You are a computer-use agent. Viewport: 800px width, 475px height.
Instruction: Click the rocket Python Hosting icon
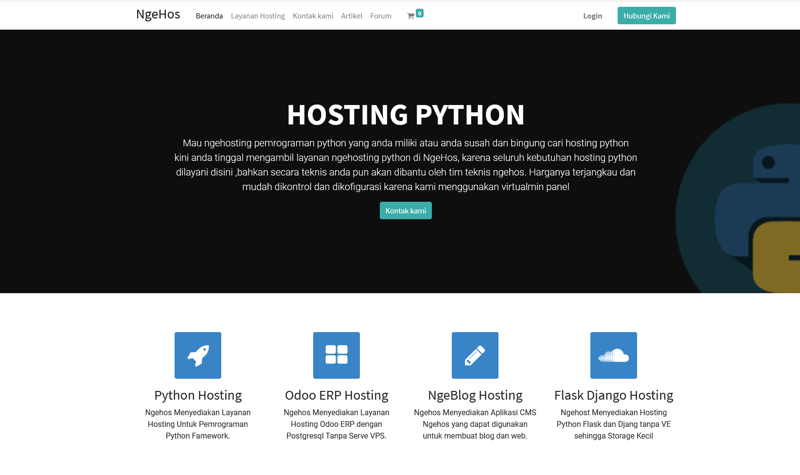(x=198, y=355)
